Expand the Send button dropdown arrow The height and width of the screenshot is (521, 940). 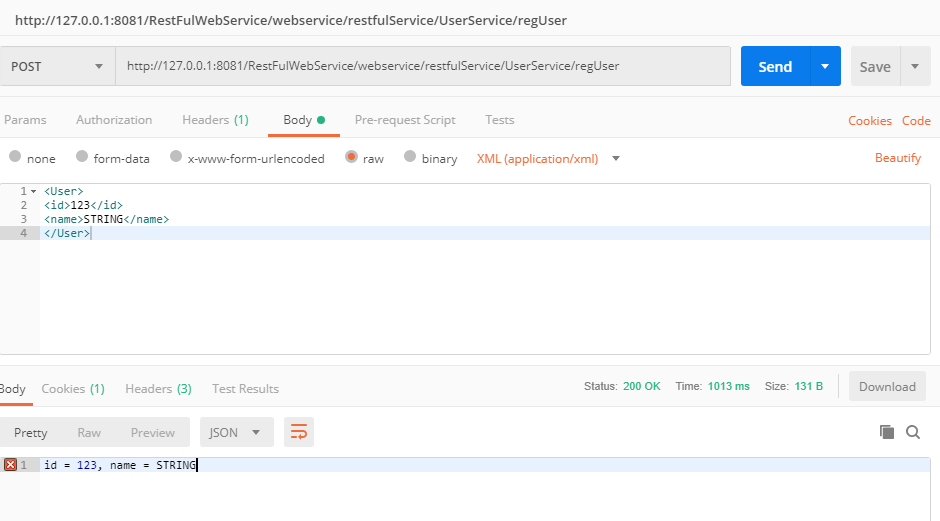(824, 67)
